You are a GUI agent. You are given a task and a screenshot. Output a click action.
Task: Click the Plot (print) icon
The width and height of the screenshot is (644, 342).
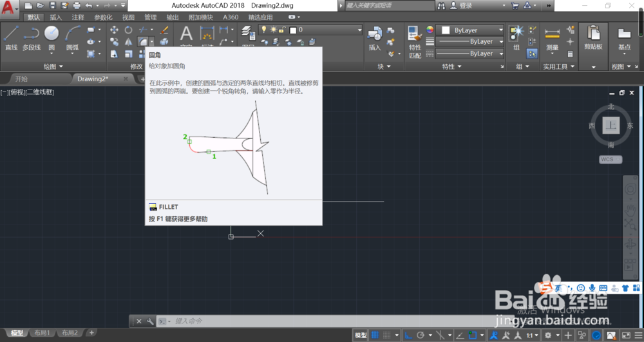(77, 5)
